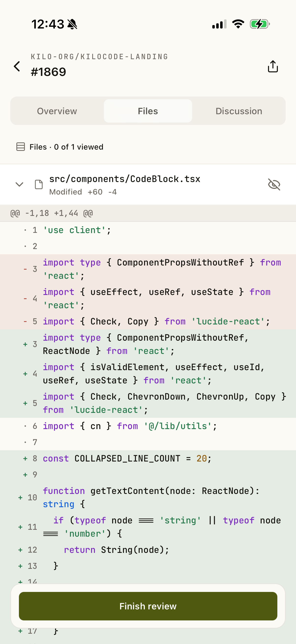Tap the 'Modified +60 -4' status text
Viewport: 296px width, 644px height.
(83, 192)
